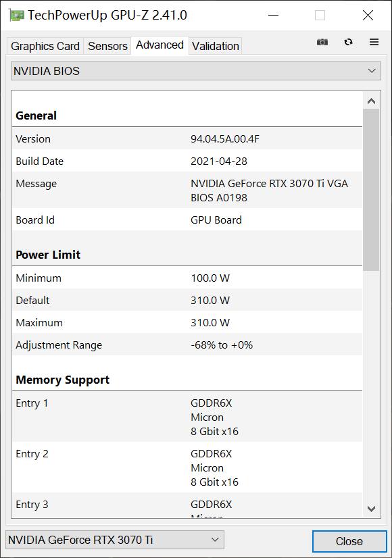Viewport: 392px width, 558px height.
Task: Click the active Advanced tab
Action: click(x=160, y=45)
